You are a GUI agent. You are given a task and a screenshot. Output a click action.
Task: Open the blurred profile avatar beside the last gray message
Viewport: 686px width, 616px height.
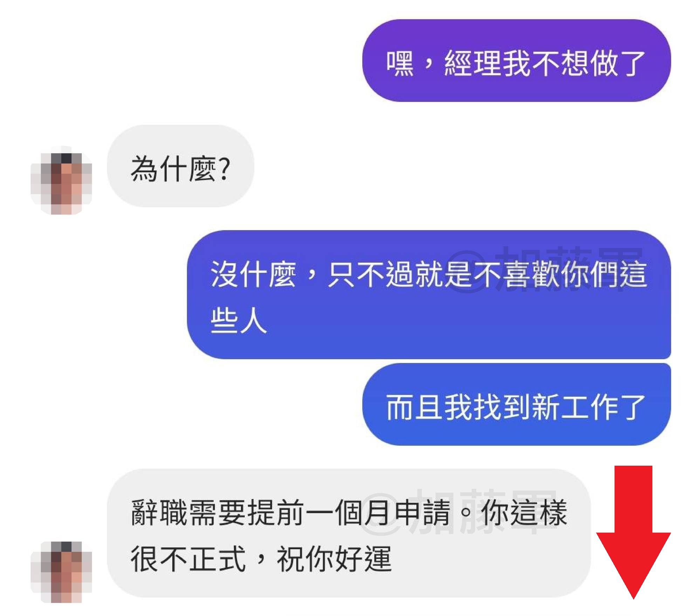(61, 572)
